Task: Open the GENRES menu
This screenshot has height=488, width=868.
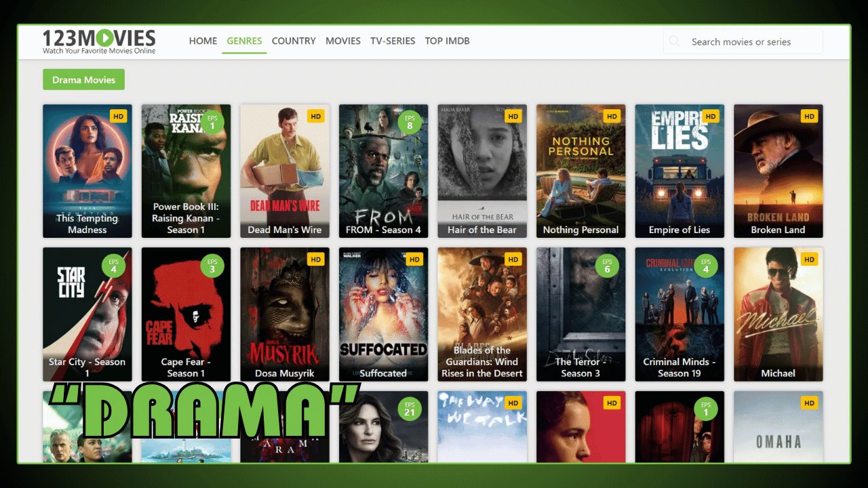Action: point(244,41)
